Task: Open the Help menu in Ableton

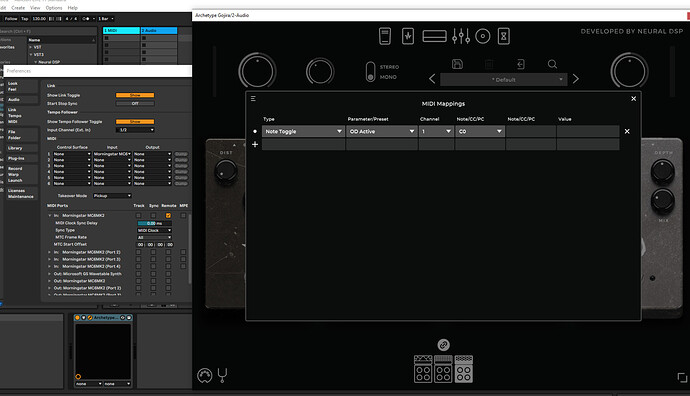Action: coord(73,8)
